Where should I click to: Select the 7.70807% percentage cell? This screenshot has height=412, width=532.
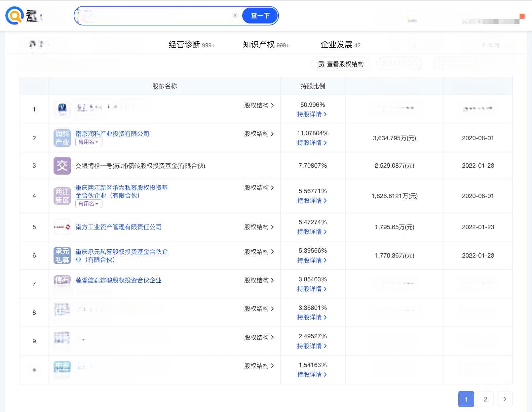point(313,166)
